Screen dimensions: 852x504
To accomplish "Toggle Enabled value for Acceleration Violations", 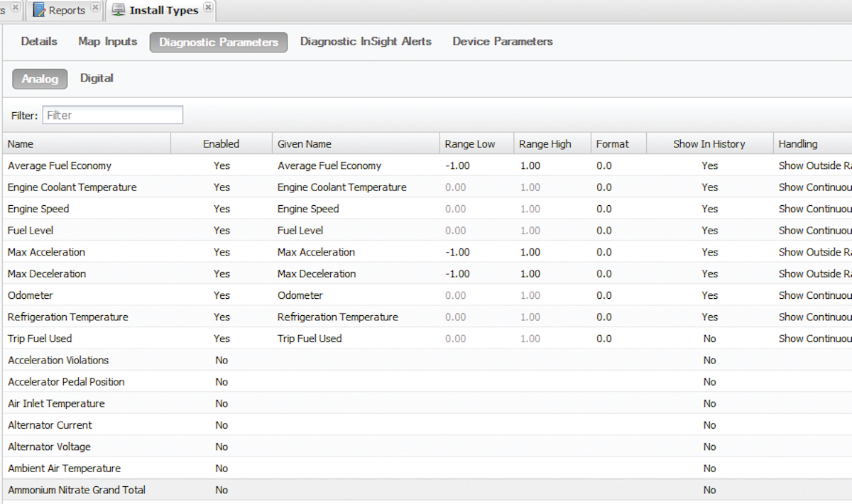I will pyautogui.click(x=222, y=361).
